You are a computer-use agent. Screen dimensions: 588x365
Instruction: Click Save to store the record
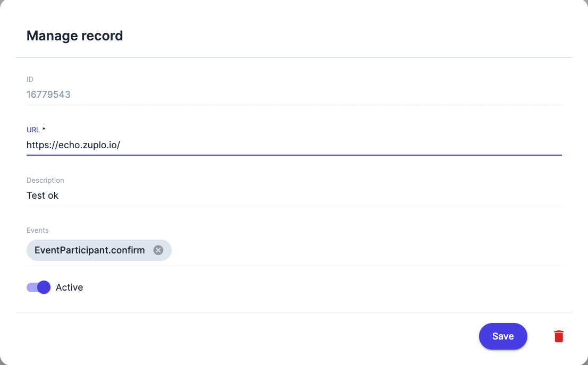pos(503,336)
